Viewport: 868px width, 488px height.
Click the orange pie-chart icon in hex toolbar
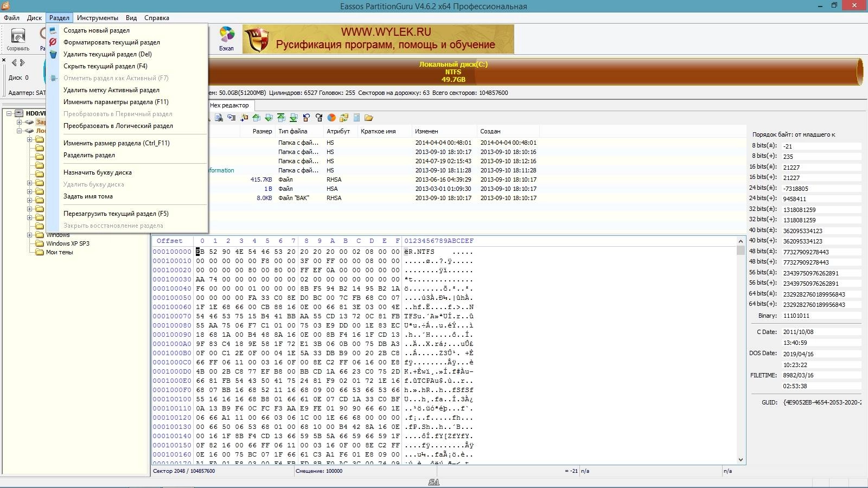tap(331, 118)
